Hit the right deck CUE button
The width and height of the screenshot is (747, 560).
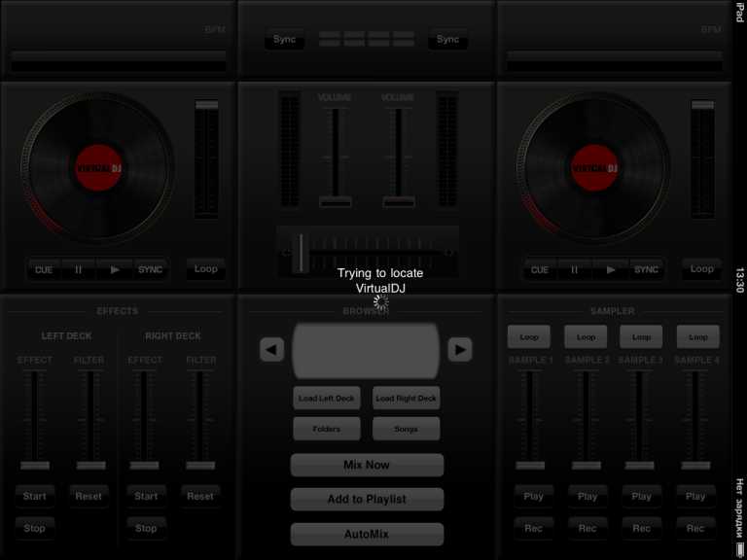click(540, 270)
